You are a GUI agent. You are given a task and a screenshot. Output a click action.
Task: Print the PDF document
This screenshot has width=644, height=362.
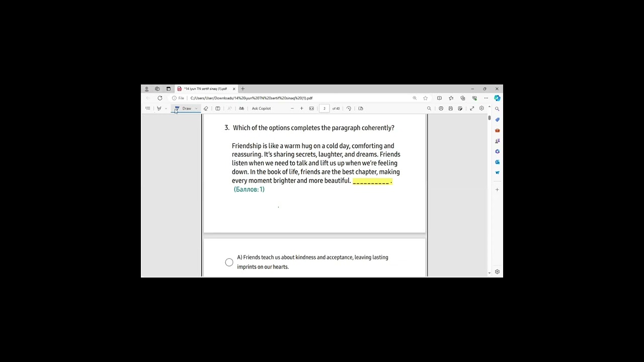click(441, 109)
